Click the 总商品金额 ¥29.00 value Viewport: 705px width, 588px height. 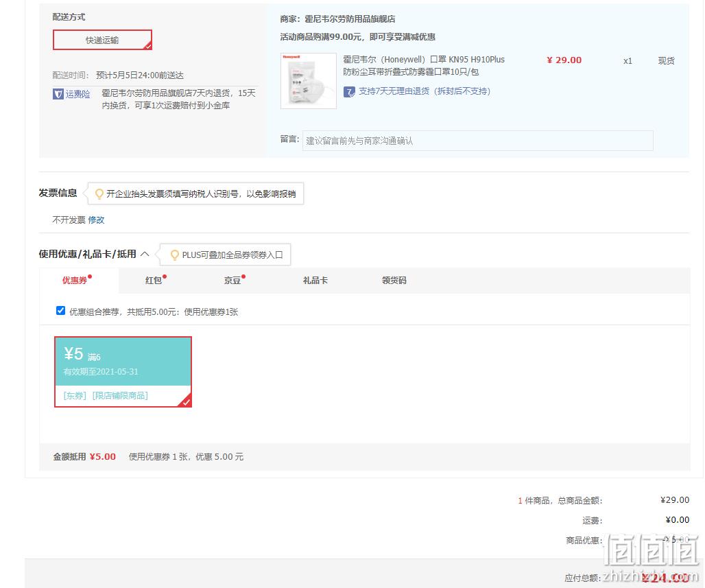[674, 499]
